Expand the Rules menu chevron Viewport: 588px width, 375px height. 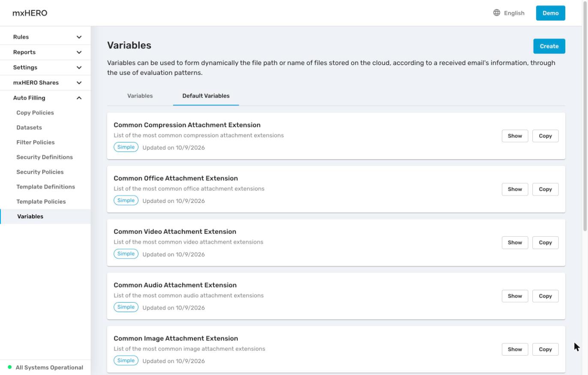pyautogui.click(x=79, y=37)
